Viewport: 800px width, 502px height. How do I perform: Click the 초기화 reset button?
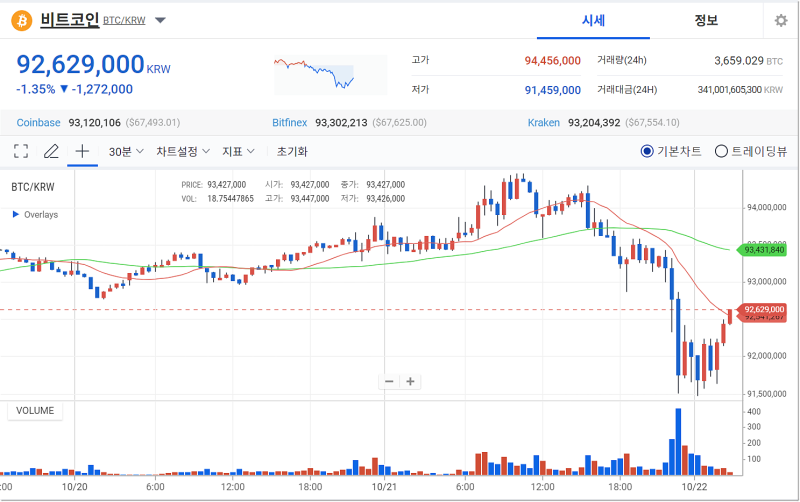[292, 152]
